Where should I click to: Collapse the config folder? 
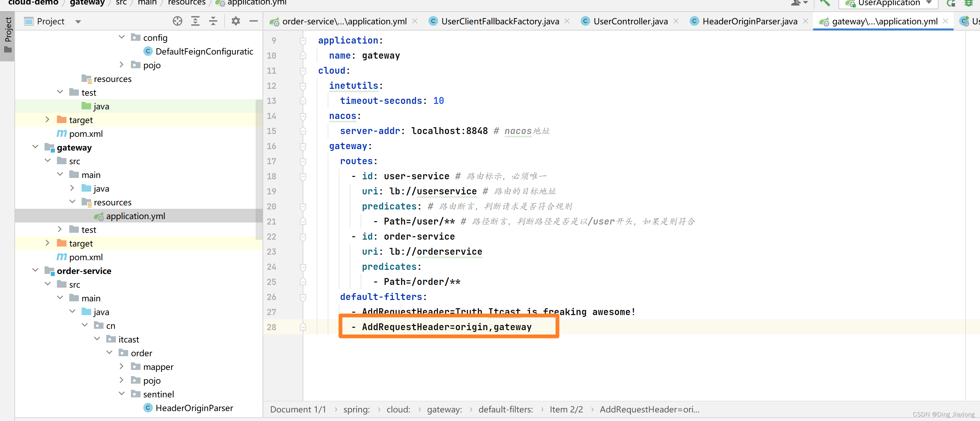(122, 37)
